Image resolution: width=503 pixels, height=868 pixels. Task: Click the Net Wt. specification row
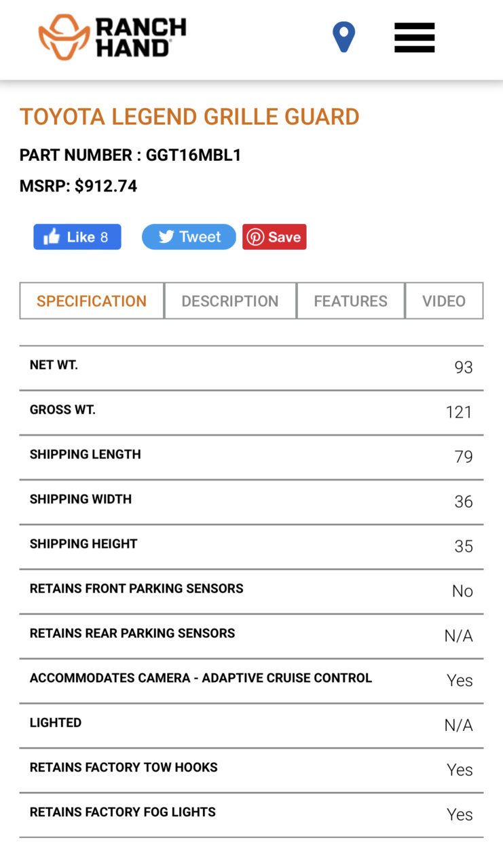251,368
